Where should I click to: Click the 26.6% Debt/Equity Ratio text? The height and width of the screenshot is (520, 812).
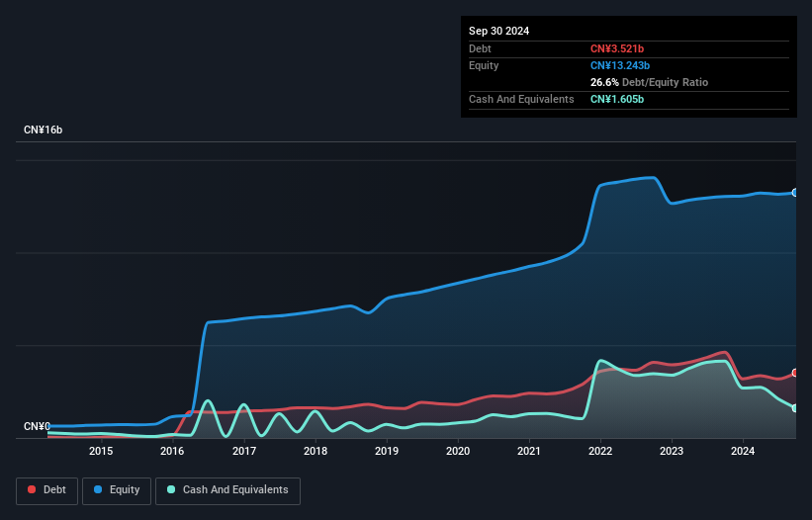[649, 82]
